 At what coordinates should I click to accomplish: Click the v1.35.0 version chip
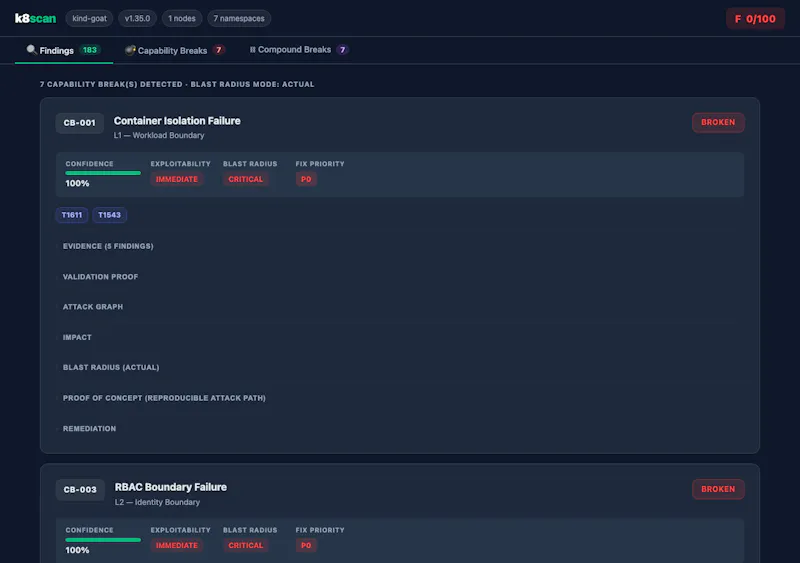pyautogui.click(x=137, y=18)
